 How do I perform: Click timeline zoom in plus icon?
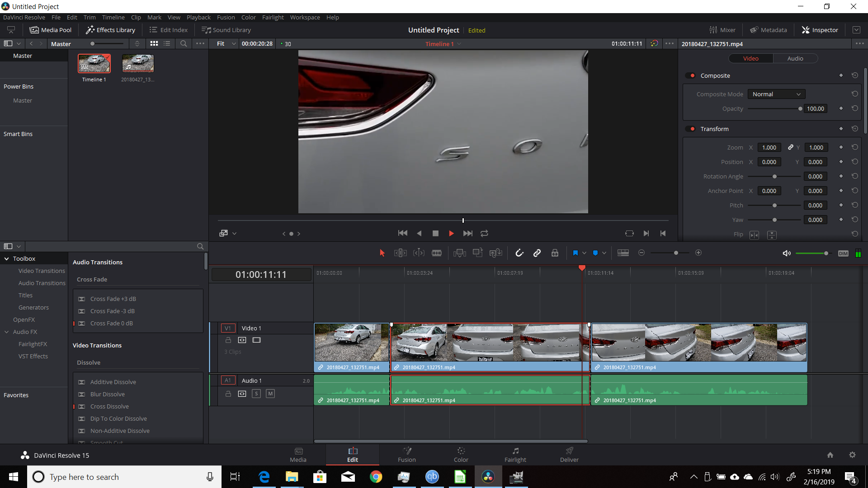(x=698, y=253)
